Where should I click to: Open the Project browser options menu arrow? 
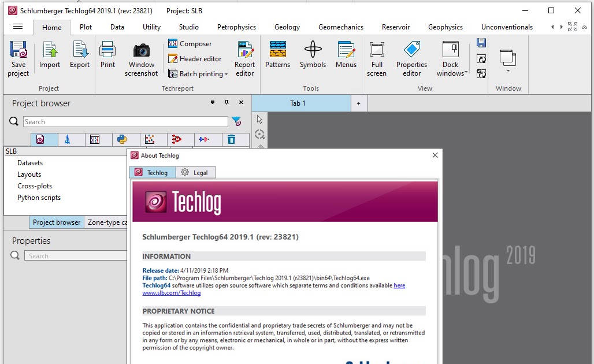coord(213,102)
